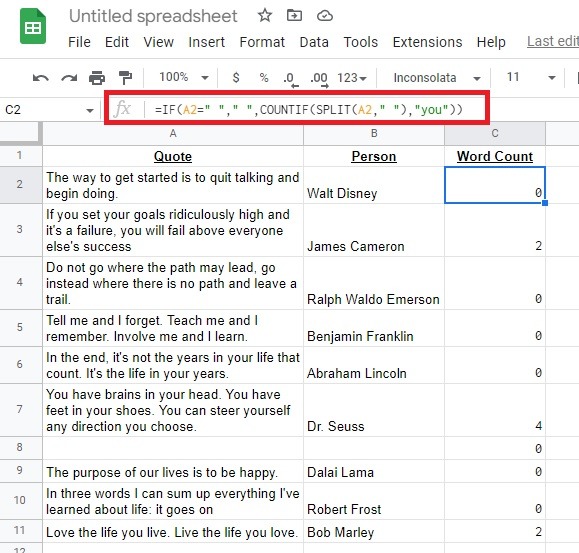Click the Untitled spreadsheet title

(153, 16)
